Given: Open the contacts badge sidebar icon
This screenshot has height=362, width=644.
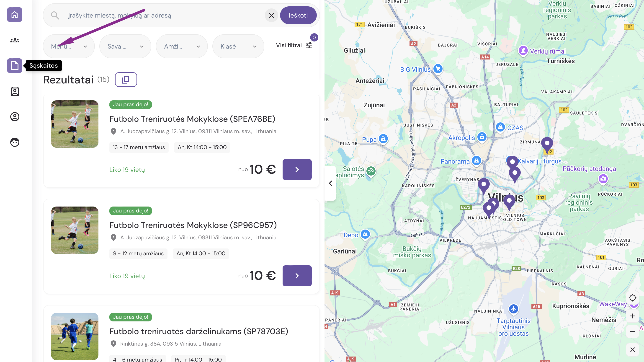Looking at the screenshot, I should (x=15, y=91).
